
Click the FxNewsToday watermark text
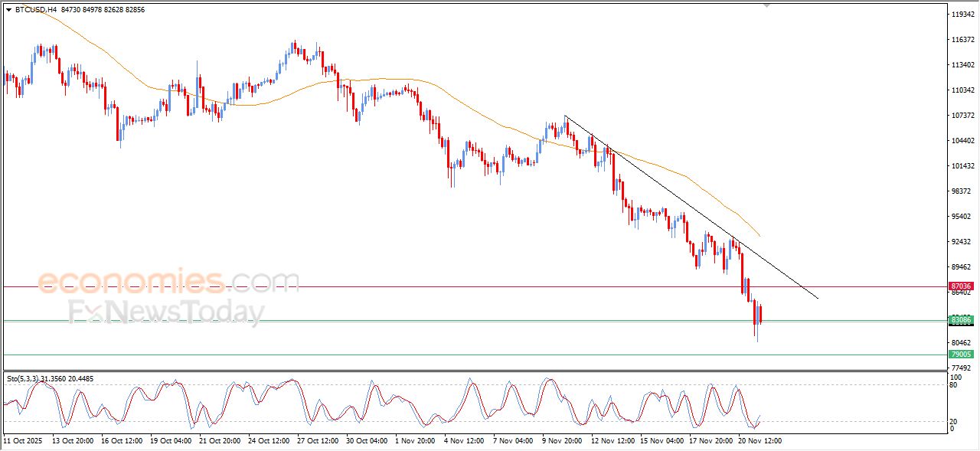click(x=166, y=312)
